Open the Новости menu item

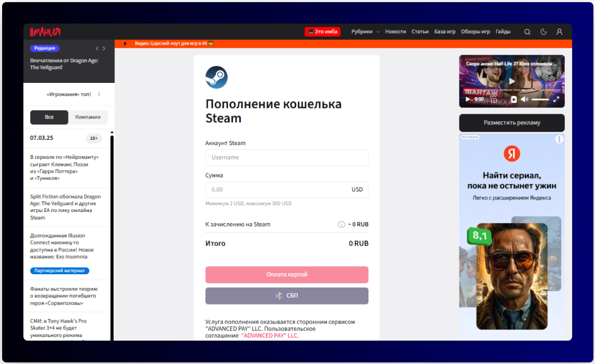click(x=396, y=31)
